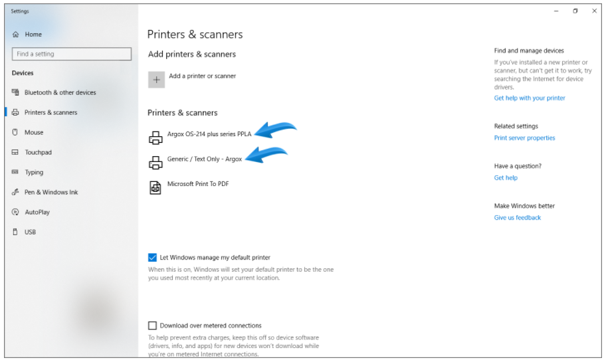Image resolution: width=606 pixels, height=364 pixels.
Task: Uncheck Let Windows manage my default printer
Action: [x=152, y=258]
